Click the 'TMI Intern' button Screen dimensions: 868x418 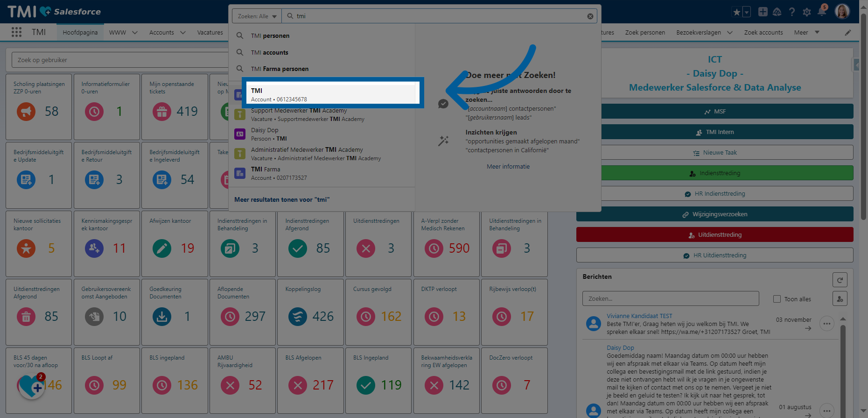pos(715,132)
